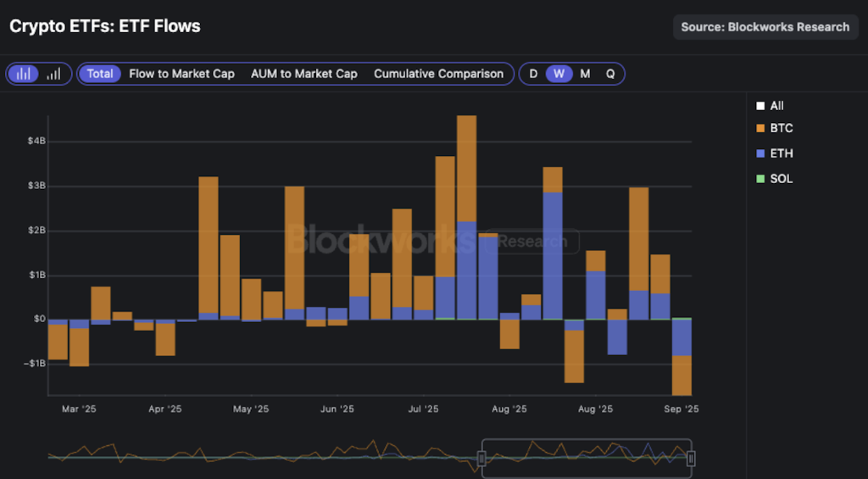Viewport: 868px width, 479px height.
Task: Click the tallest BTC bar in July
Action: pyautogui.click(x=466, y=168)
